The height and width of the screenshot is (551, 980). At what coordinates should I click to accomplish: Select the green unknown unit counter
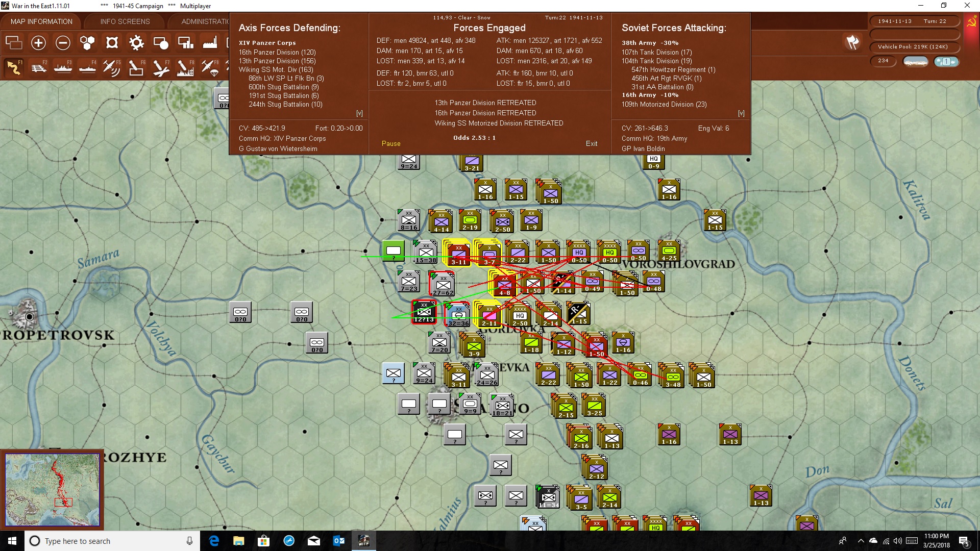click(393, 251)
